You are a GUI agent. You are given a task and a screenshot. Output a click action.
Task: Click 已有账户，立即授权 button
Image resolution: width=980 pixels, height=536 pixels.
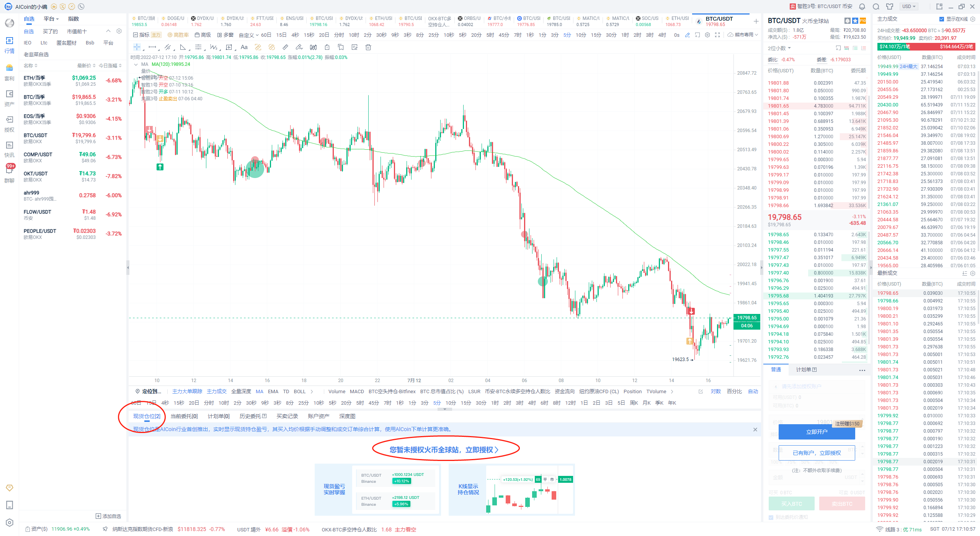(817, 453)
